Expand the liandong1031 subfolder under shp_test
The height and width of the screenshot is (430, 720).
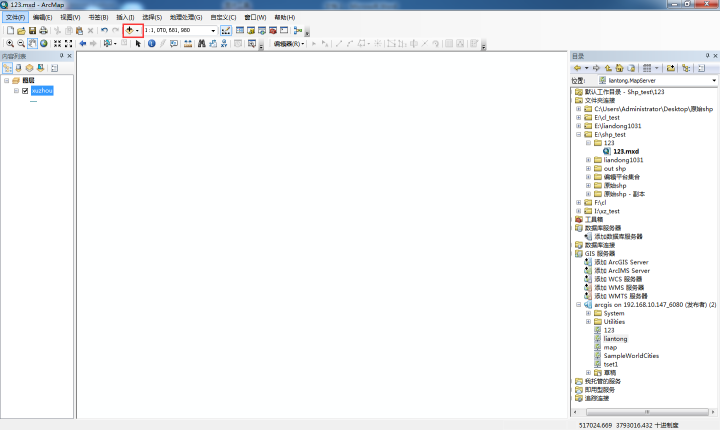[588, 160]
